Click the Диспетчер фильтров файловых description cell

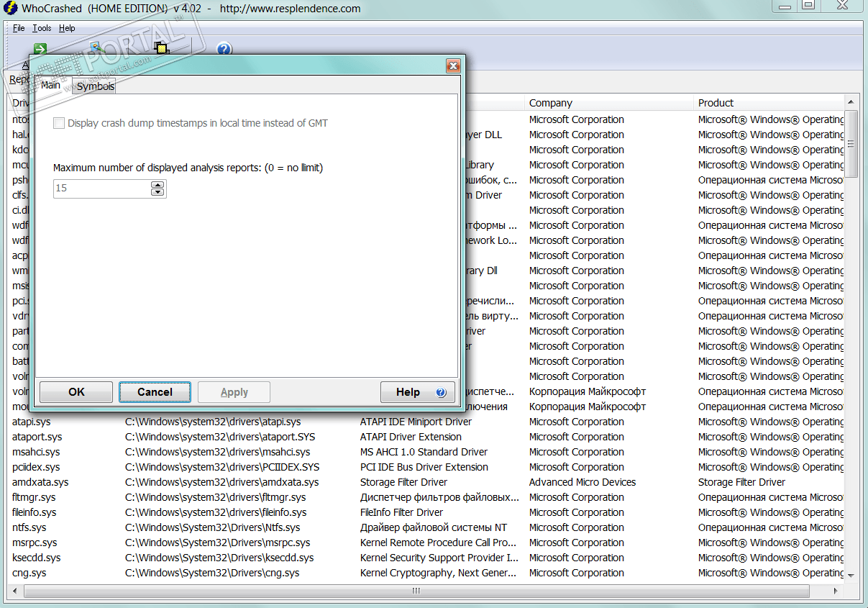coord(439,497)
